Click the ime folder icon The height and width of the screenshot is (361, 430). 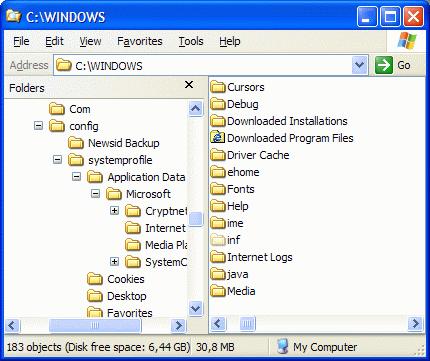click(218, 223)
